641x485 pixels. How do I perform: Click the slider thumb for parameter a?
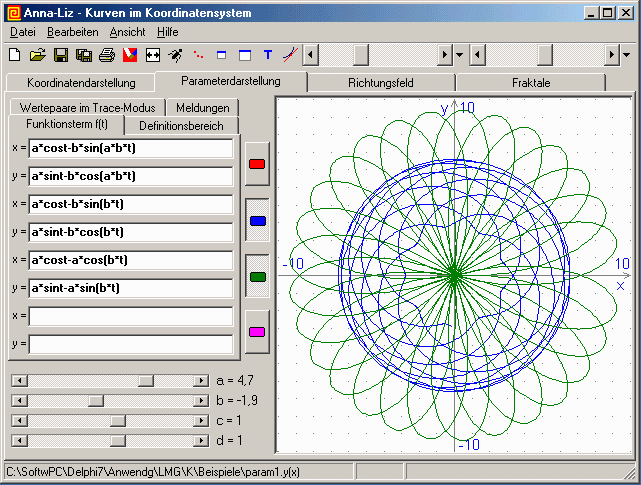tap(146, 381)
